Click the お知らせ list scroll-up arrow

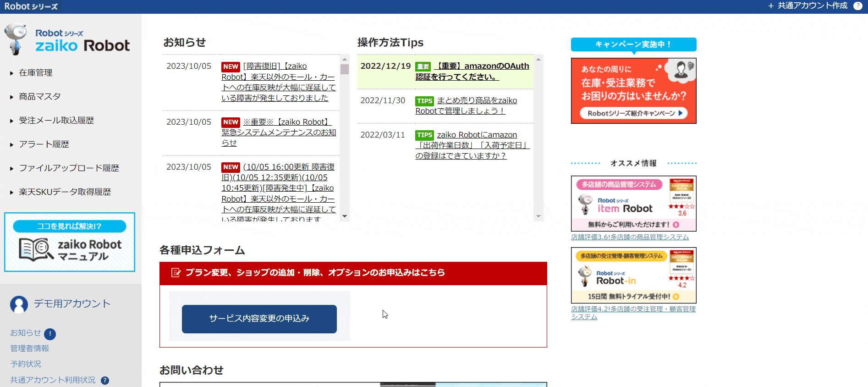(x=345, y=59)
